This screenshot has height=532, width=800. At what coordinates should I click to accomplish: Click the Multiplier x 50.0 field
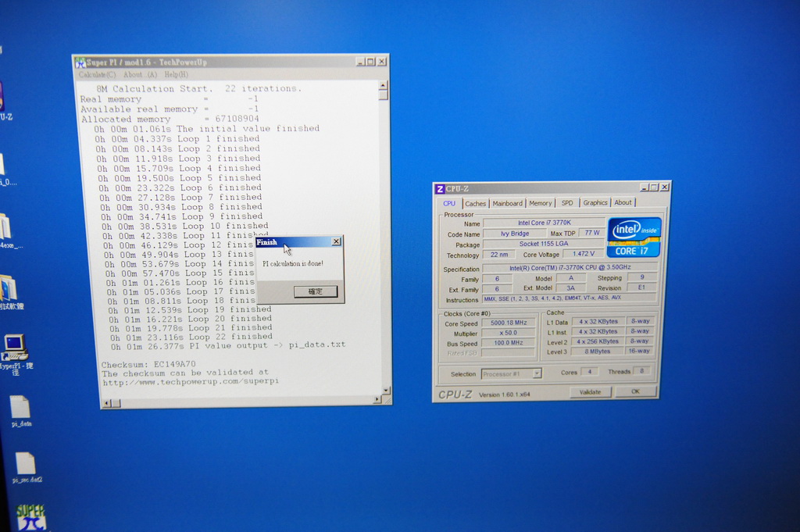pyautogui.click(x=508, y=333)
